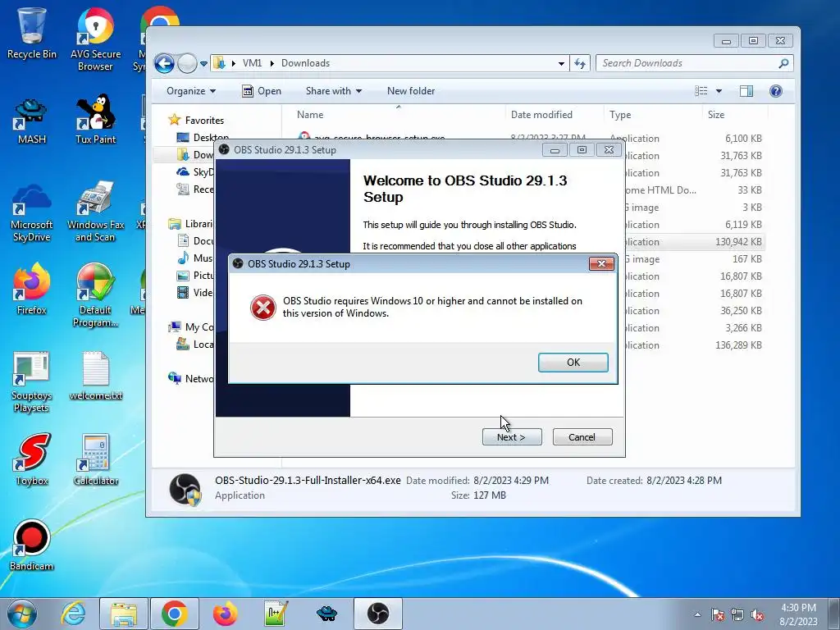840x630 pixels.
Task: Click the muted volume tray icon
Action: (757, 614)
